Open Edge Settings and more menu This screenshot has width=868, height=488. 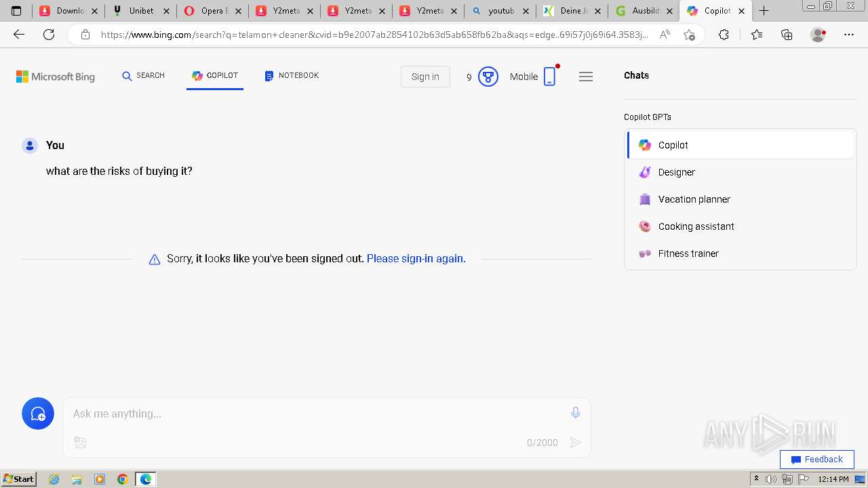point(849,35)
